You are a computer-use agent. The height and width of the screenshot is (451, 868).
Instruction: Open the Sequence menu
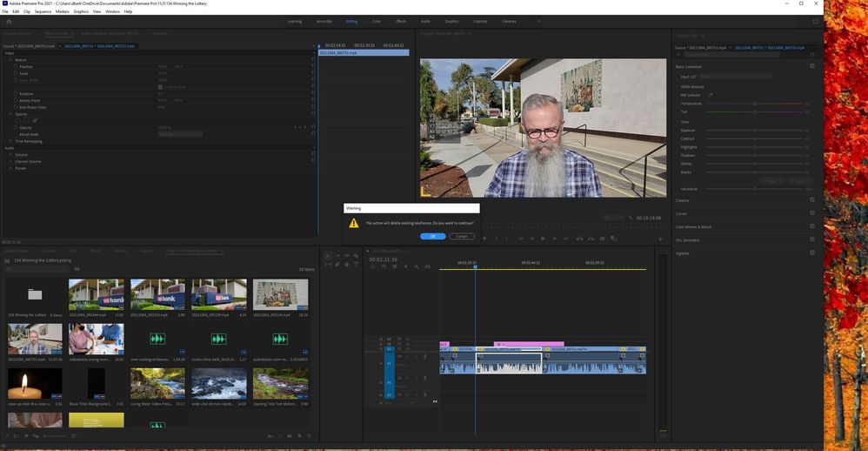coord(43,11)
